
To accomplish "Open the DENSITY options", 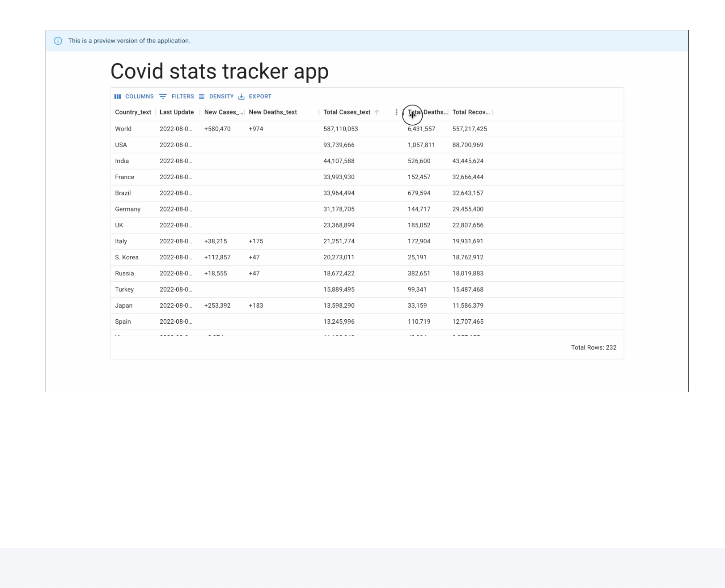I will (x=216, y=97).
